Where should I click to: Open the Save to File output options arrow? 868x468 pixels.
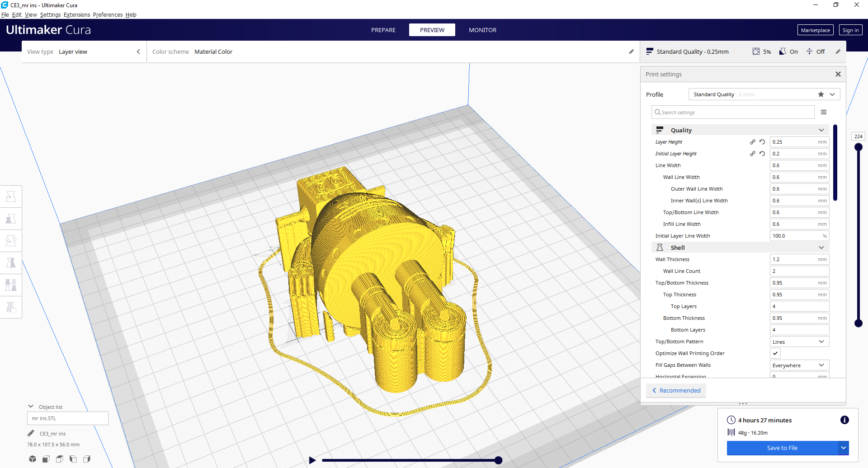844,448
